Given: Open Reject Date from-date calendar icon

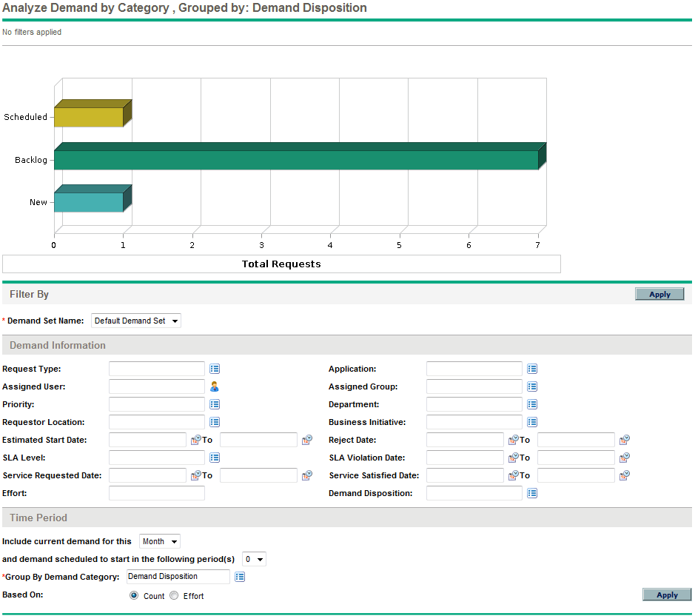Looking at the screenshot, I should pos(514,440).
